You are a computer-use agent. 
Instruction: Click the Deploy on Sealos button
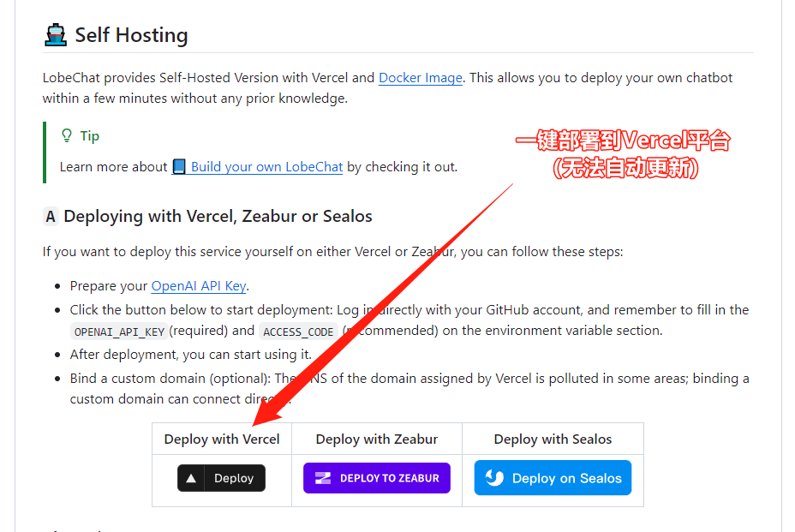553,478
